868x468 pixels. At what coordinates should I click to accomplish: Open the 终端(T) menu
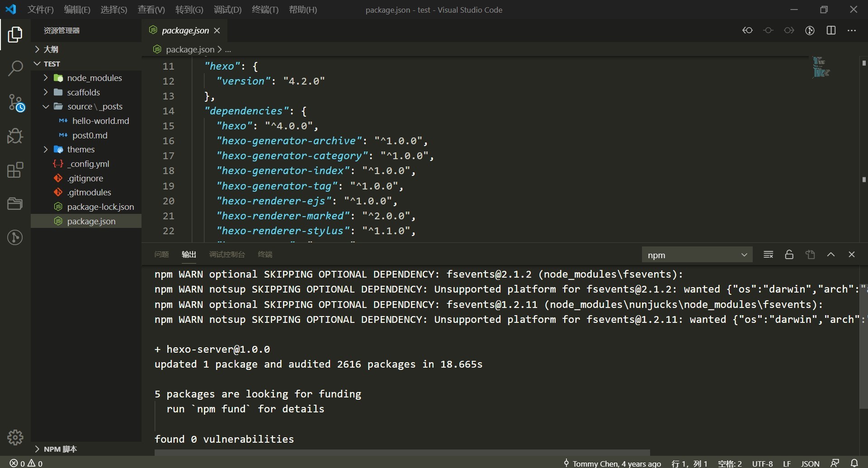click(265, 9)
